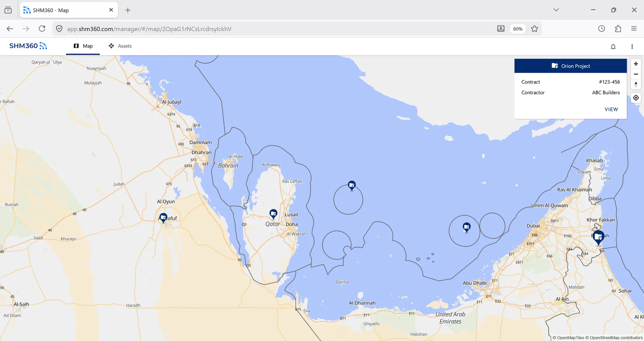Open a new browser tab
Screen dimensions: 644x341
(128, 10)
